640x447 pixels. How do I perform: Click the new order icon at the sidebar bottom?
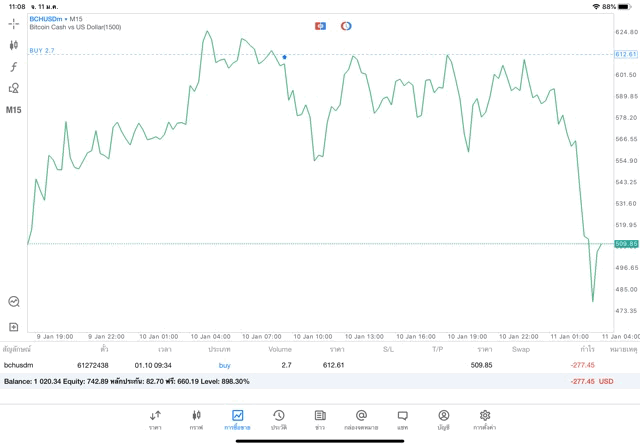click(x=14, y=327)
